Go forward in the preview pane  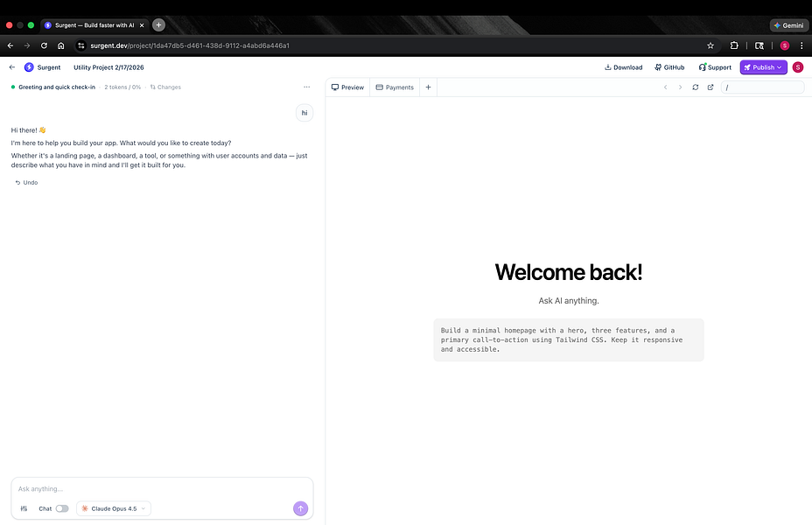(x=681, y=87)
